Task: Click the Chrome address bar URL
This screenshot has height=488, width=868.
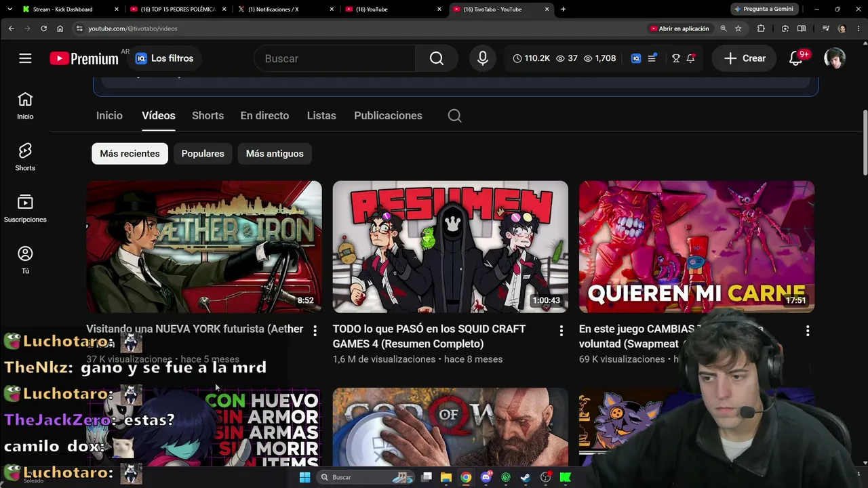Action: [x=133, y=28]
